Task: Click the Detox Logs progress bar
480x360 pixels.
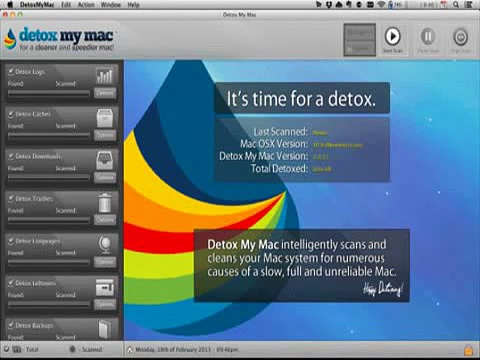Action: coord(49,94)
